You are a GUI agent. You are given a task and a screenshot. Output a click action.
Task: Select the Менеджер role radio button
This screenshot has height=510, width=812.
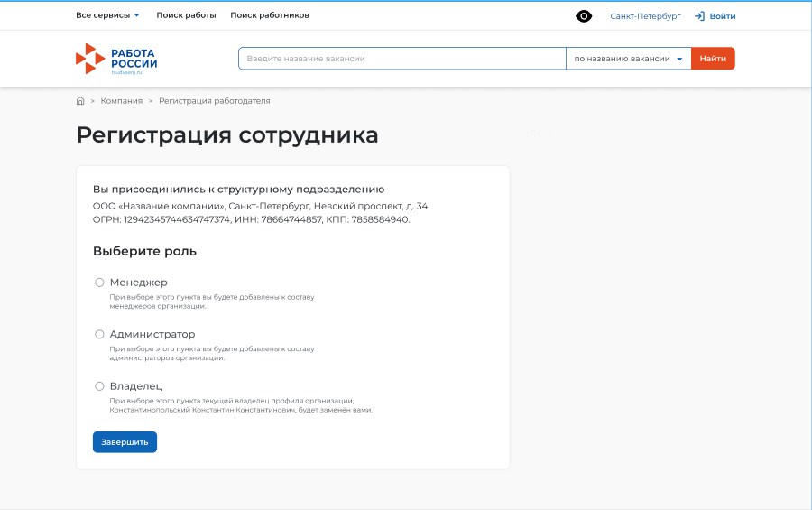pyautogui.click(x=100, y=283)
